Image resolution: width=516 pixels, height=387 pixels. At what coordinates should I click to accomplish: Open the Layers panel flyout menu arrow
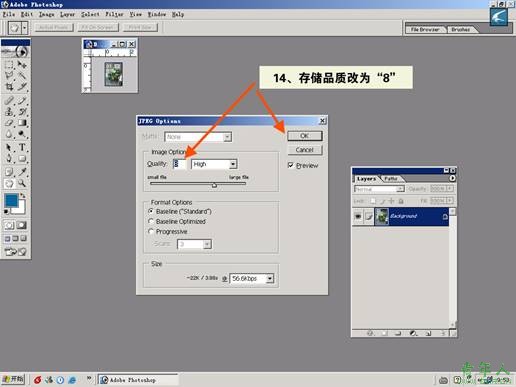tap(452, 178)
